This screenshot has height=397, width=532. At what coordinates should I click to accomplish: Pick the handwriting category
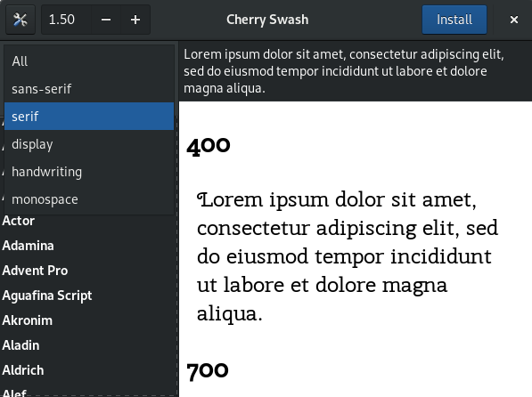click(89, 172)
